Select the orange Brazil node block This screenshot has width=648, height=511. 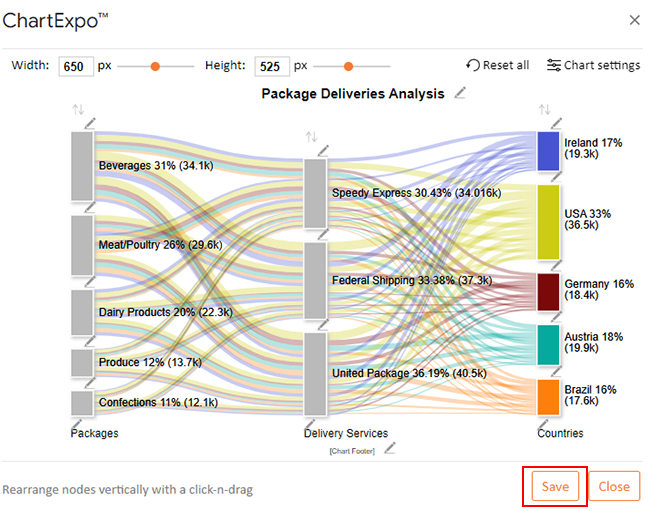coord(548,396)
